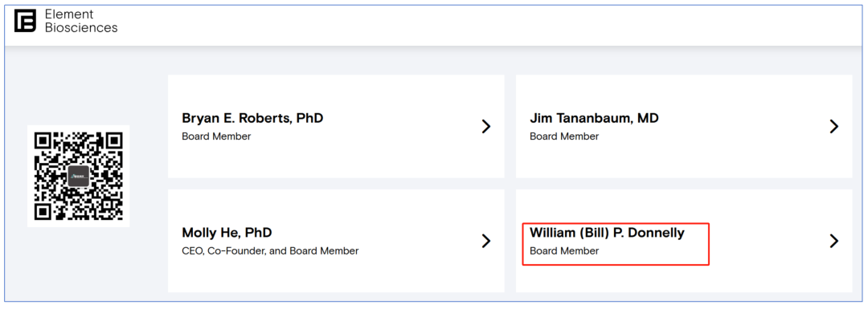Open the Element Biosciences home text link

[80, 21]
